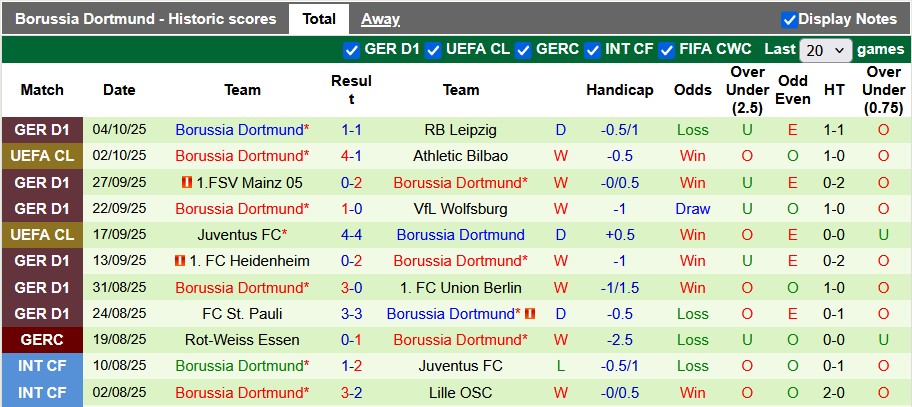The image size is (912, 407).
Task: Turn off the FIFA CWC filter checkbox
Action: (667, 50)
